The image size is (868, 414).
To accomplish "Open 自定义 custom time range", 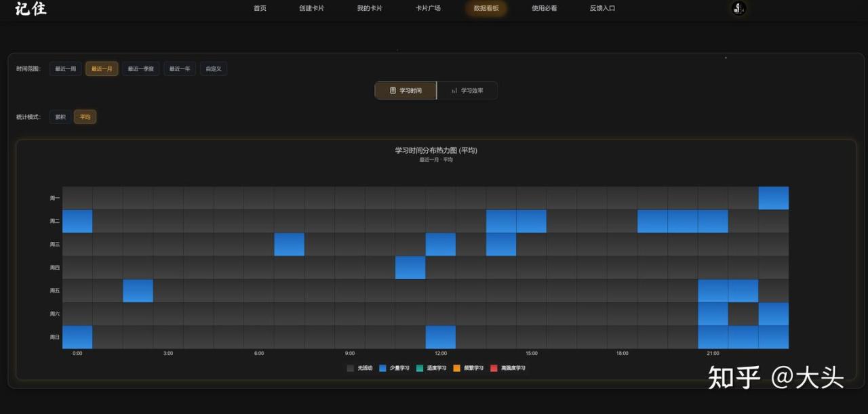I will (x=214, y=69).
